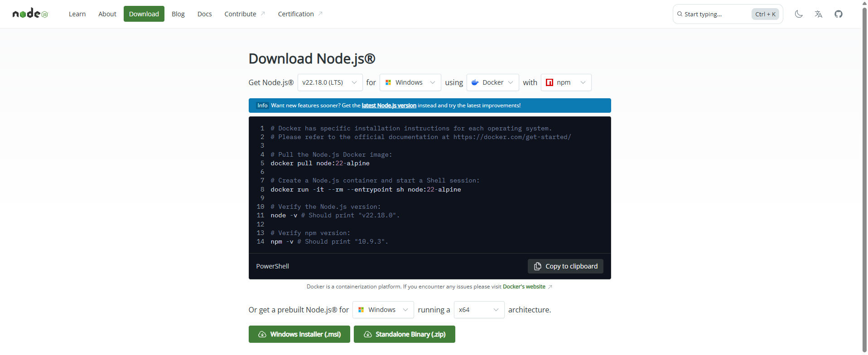Click Windows logo in prebuilt dropdown
The width and height of the screenshot is (868, 355).
(361, 310)
